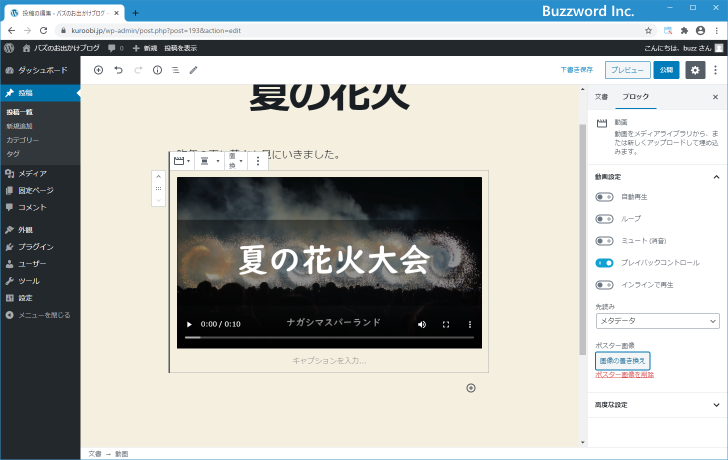The width and height of the screenshot is (728, 460).
Task: Go back in browser history
Action: (12, 31)
